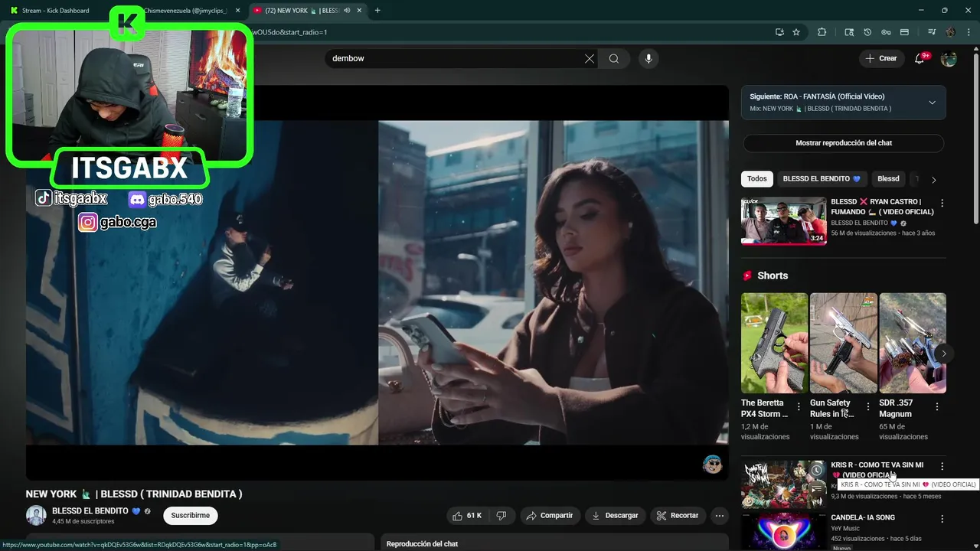Show next Shorts with the carousel arrow
The width and height of the screenshot is (980, 551).
point(944,354)
